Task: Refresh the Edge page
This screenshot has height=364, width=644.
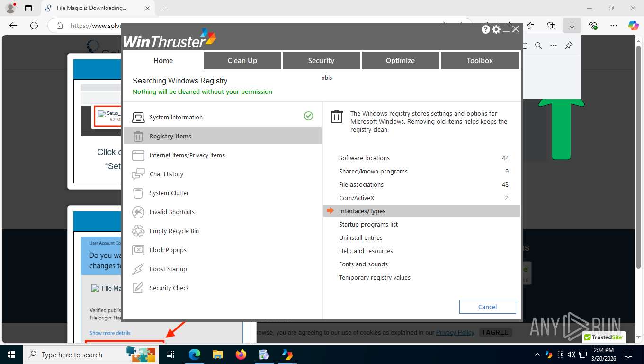Action: click(x=34, y=26)
